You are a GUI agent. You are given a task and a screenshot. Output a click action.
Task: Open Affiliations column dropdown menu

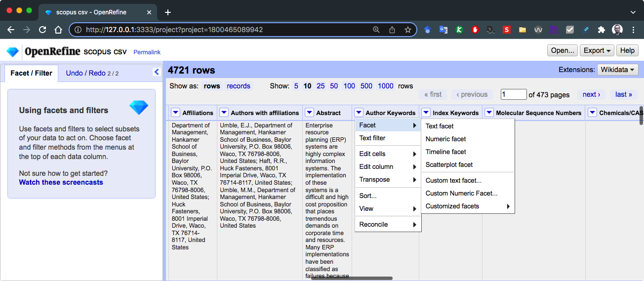175,113
